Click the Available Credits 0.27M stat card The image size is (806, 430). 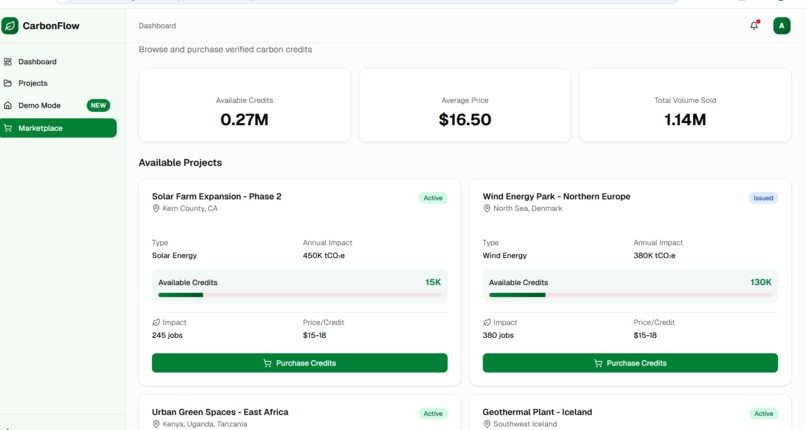(x=245, y=106)
